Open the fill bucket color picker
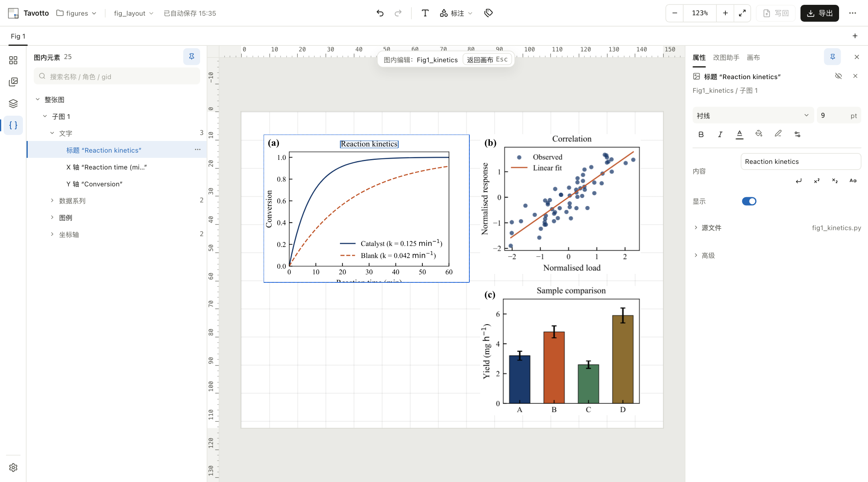The width and height of the screenshot is (868, 482). pos(759,134)
